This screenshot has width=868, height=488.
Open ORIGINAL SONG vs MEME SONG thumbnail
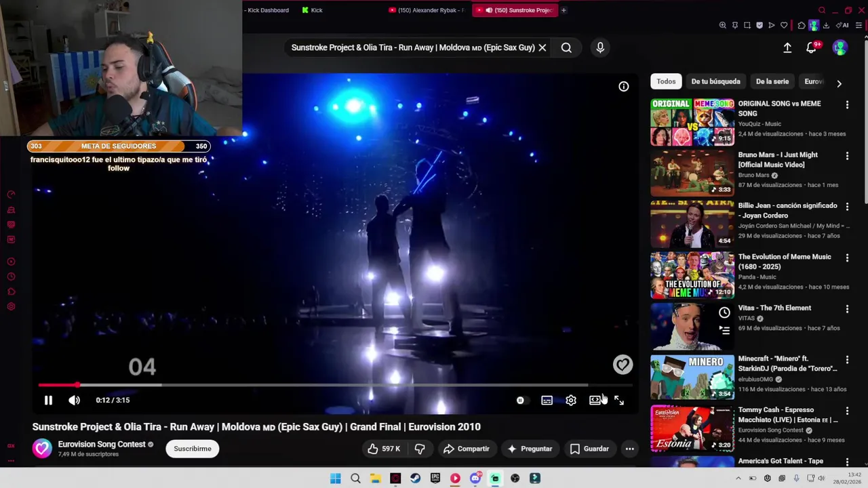coord(692,122)
